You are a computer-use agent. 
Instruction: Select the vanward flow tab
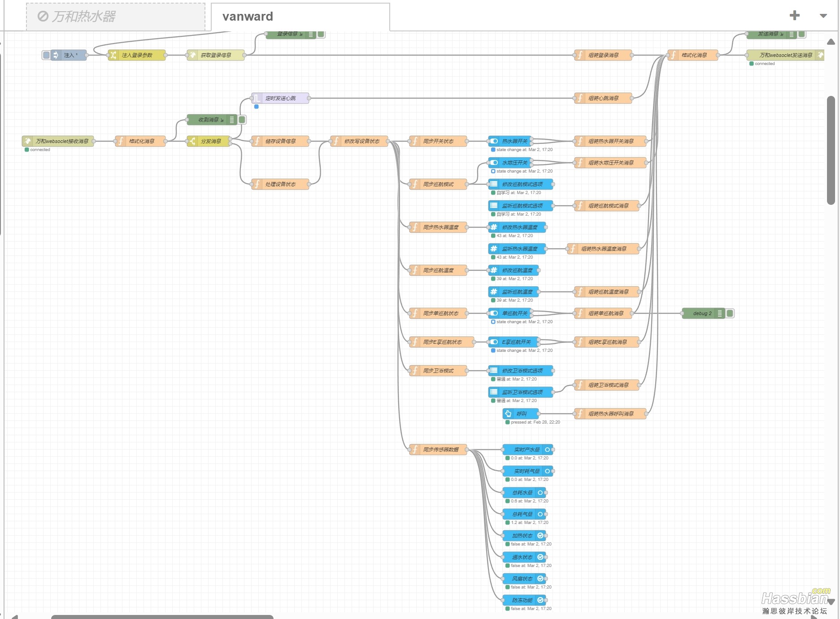(x=300, y=17)
